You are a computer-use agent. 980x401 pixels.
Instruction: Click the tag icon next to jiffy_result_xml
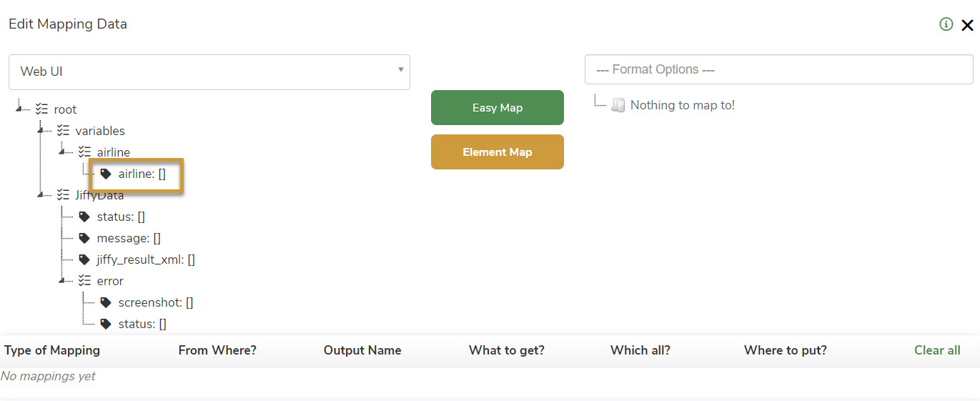point(84,259)
